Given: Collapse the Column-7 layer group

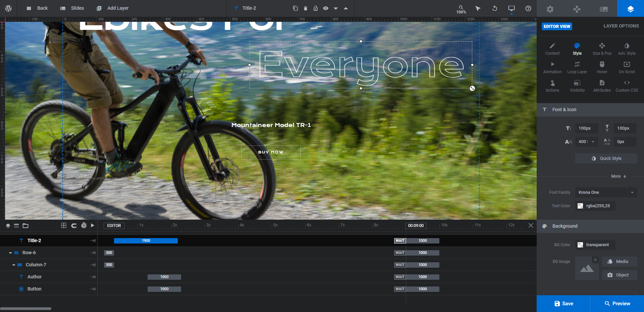Looking at the screenshot, I should [14, 265].
